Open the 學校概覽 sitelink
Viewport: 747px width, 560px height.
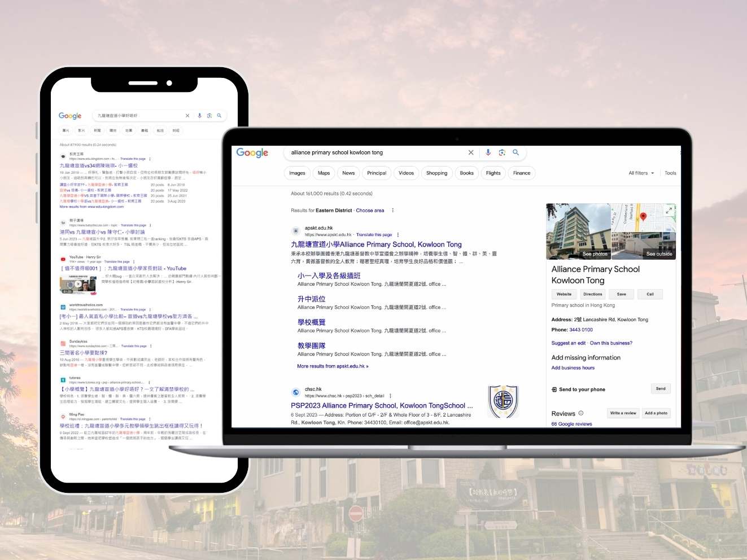(311, 322)
